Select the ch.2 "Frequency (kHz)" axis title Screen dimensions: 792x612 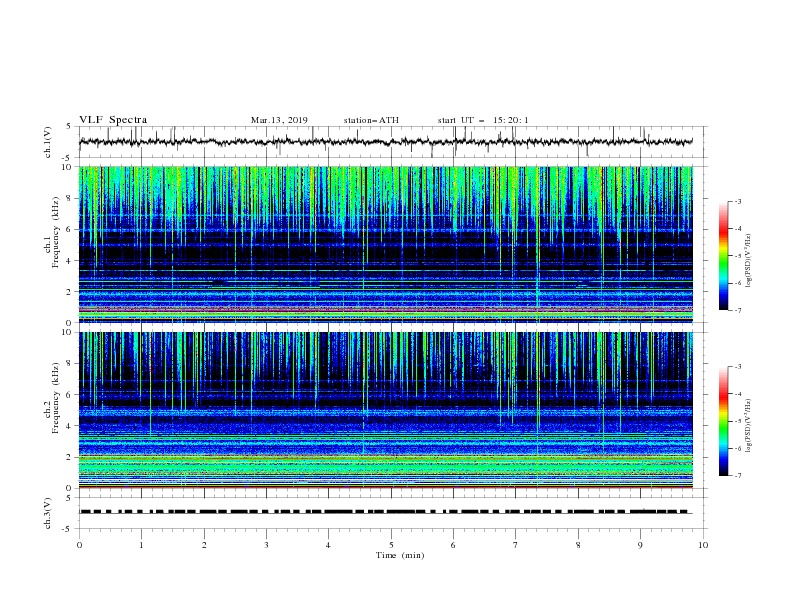56,398
